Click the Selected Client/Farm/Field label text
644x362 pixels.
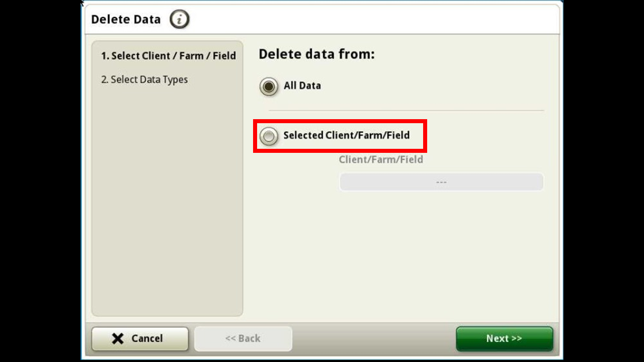347,135
